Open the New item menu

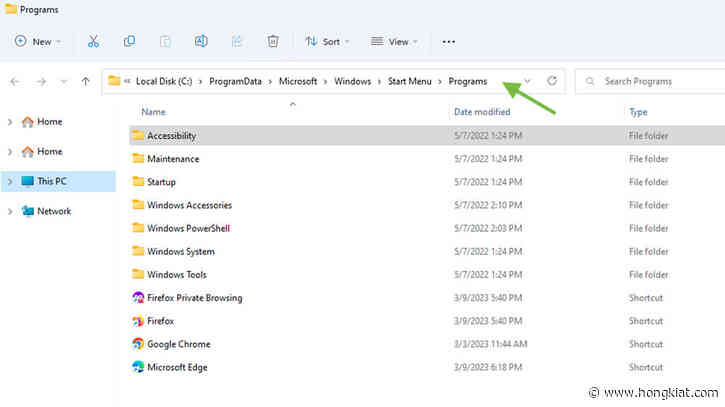[38, 42]
